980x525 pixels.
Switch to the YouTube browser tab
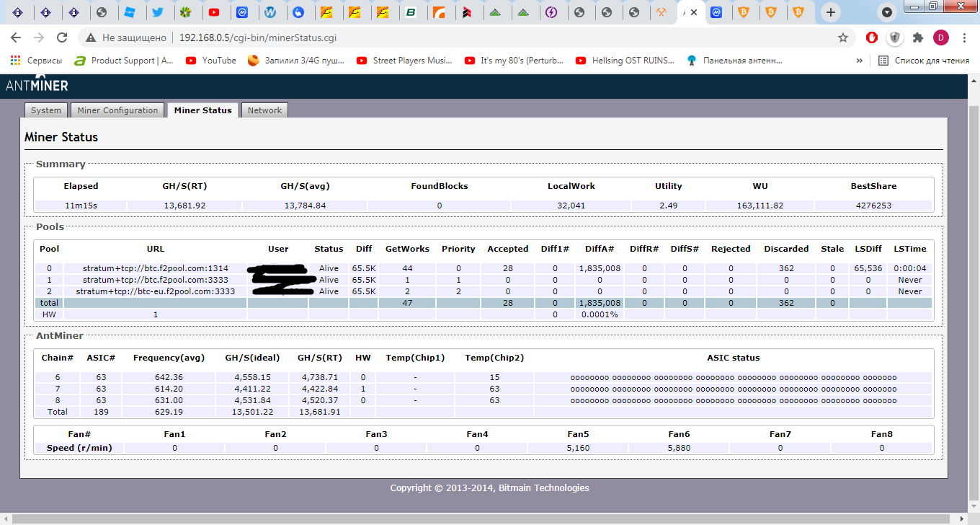(x=213, y=12)
